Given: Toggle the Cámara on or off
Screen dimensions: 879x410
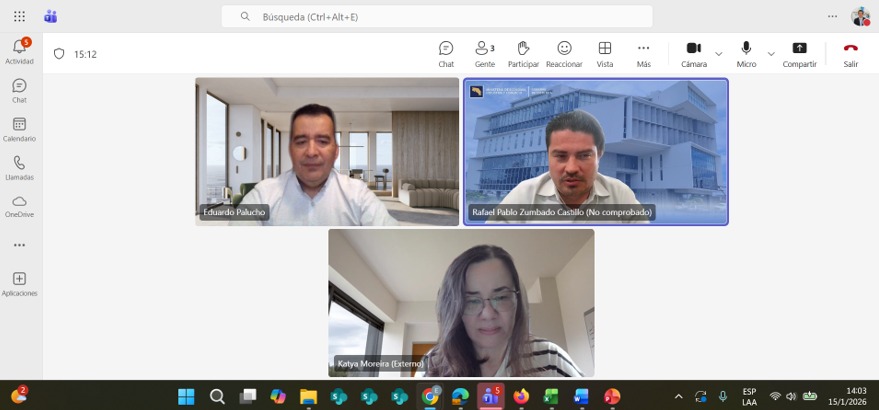Looking at the screenshot, I should click(x=694, y=54).
